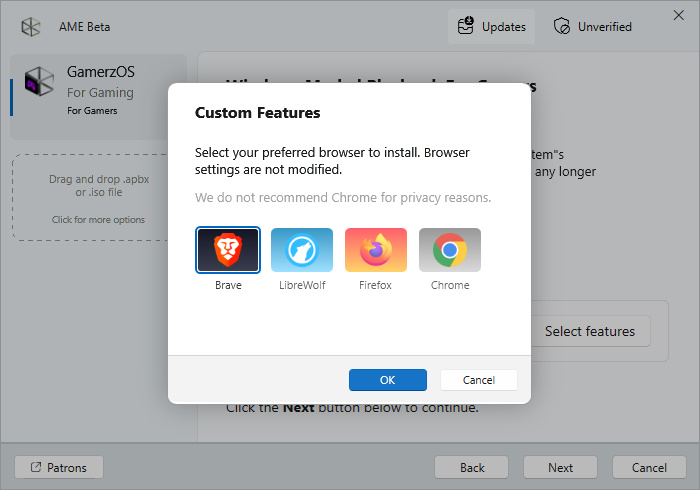This screenshot has height=490, width=700.
Task: Cancel the Custom Features dialog
Action: 479,380
